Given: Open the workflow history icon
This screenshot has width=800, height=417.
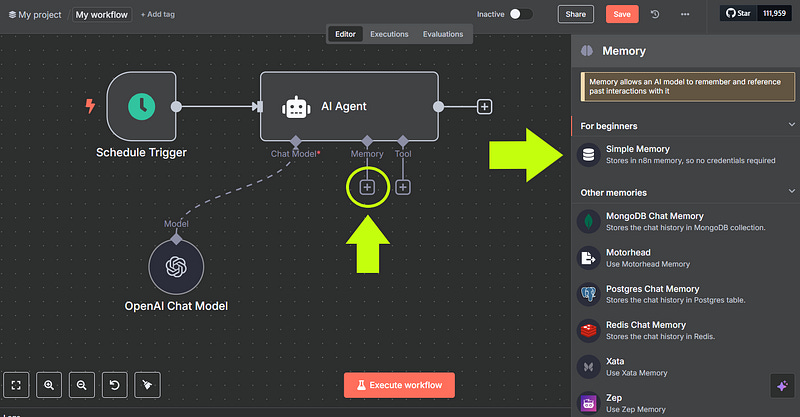Looking at the screenshot, I should coord(655,14).
